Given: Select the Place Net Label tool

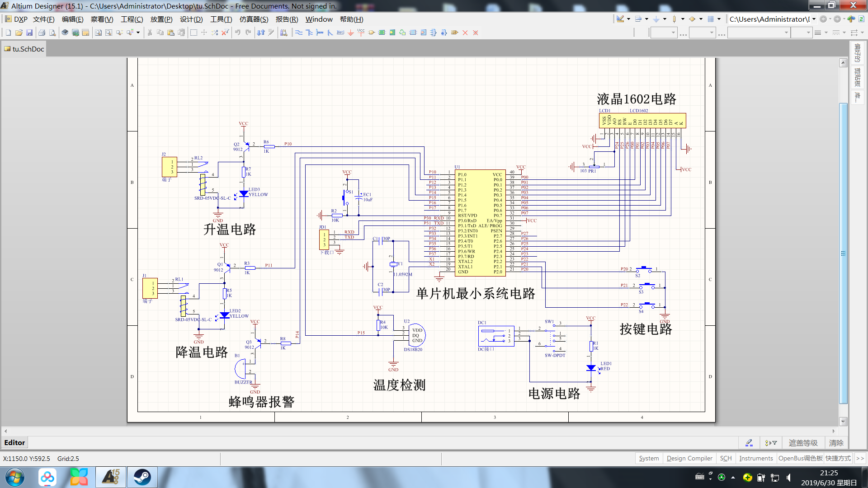Looking at the screenshot, I should click(340, 33).
